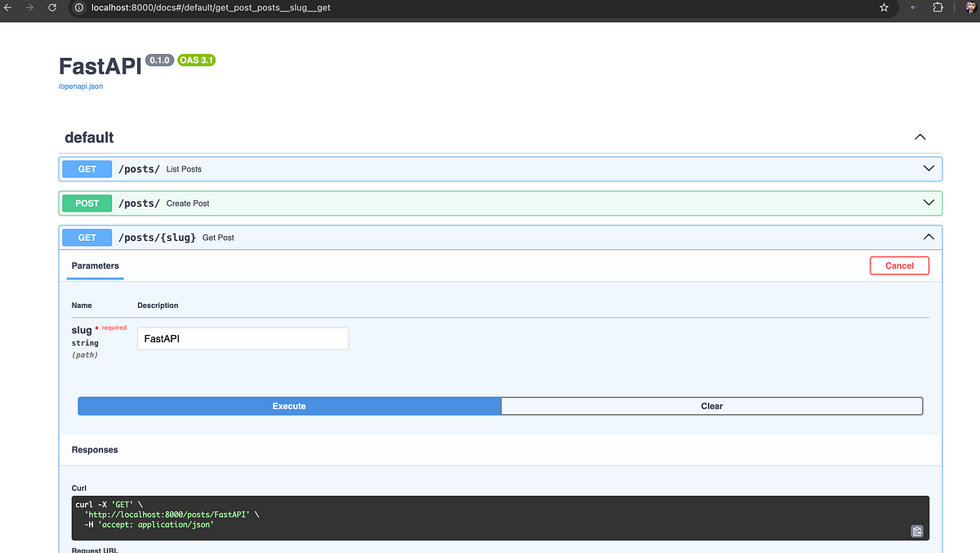Screen dimensions: 980x553
Task: Expand the GET /posts/ List Posts operation
Action: 928,168
